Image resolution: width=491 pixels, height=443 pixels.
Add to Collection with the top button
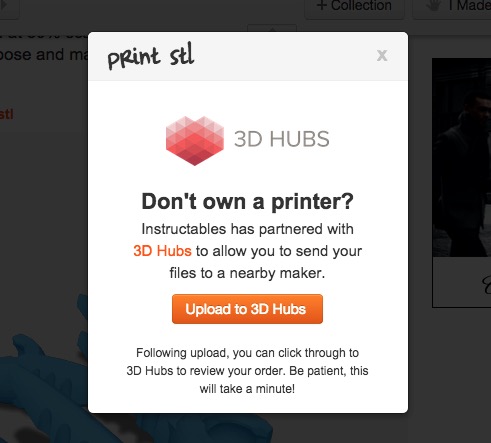354,7
